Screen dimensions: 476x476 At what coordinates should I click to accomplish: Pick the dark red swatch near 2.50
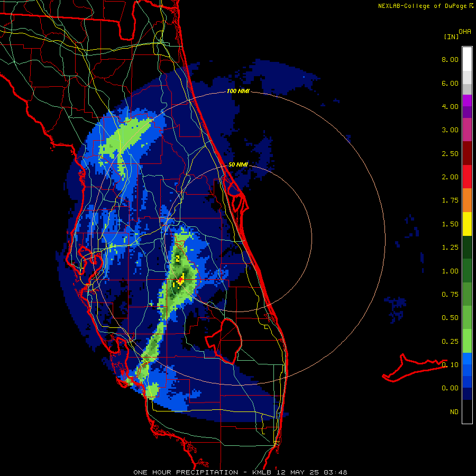(467, 153)
